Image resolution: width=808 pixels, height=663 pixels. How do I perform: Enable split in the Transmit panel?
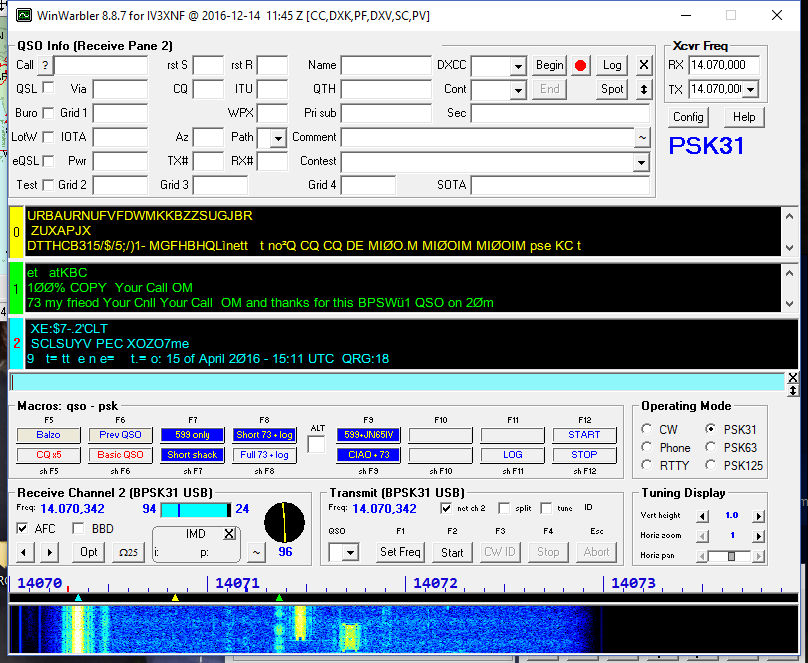click(x=504, y=508)
